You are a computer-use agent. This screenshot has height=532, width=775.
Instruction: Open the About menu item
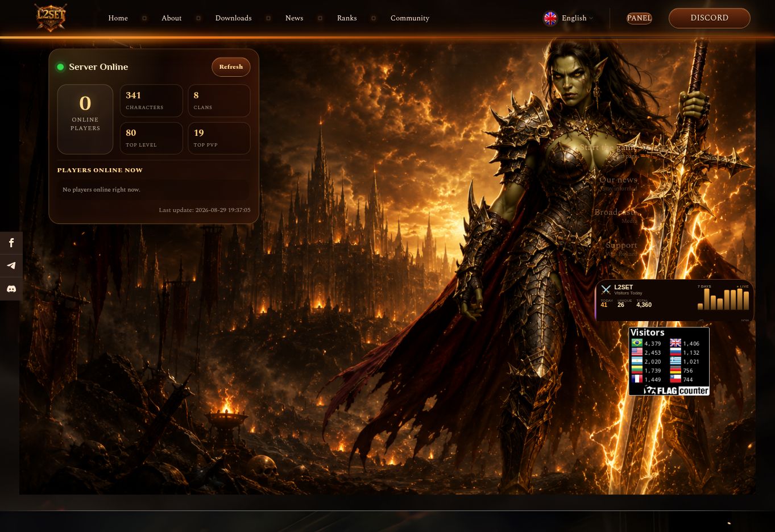coord(172,18)
